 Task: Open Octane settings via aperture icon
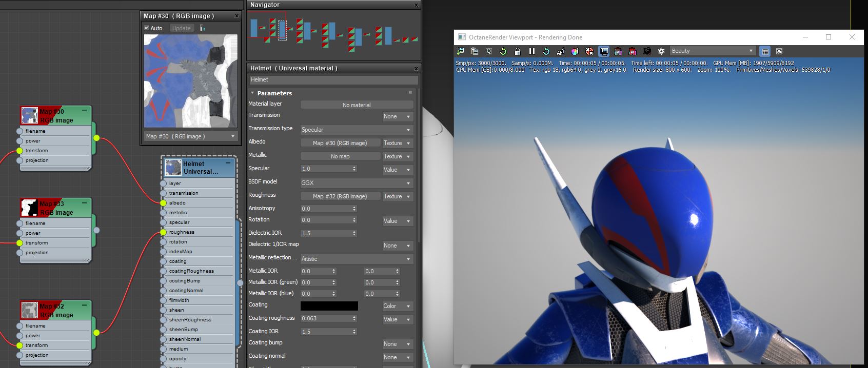tap(661, 51)
